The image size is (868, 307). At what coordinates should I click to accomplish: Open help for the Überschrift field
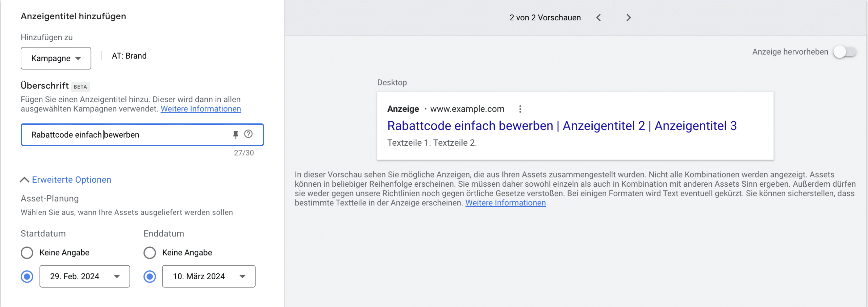[x=249, y=134]
